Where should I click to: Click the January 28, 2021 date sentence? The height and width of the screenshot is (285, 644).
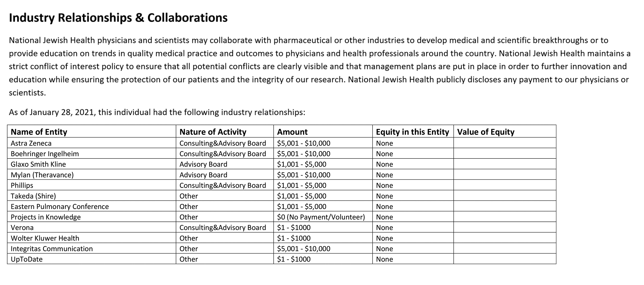tap(157, 112)
